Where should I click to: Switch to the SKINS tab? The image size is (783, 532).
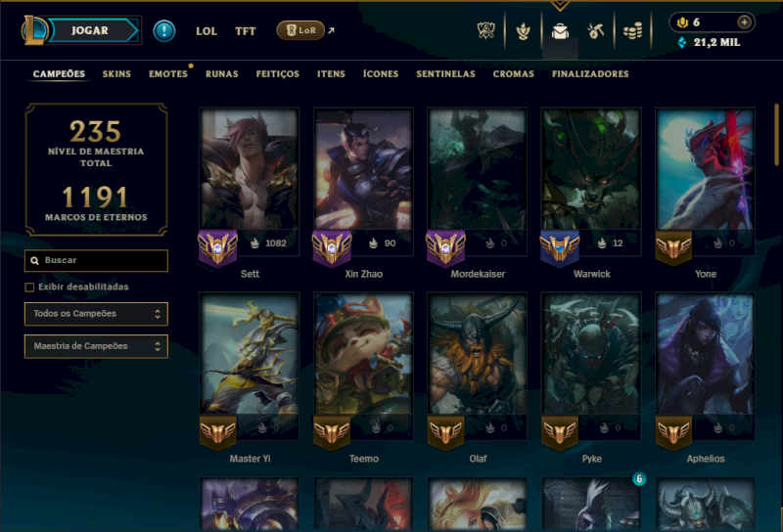click(116, 74)
